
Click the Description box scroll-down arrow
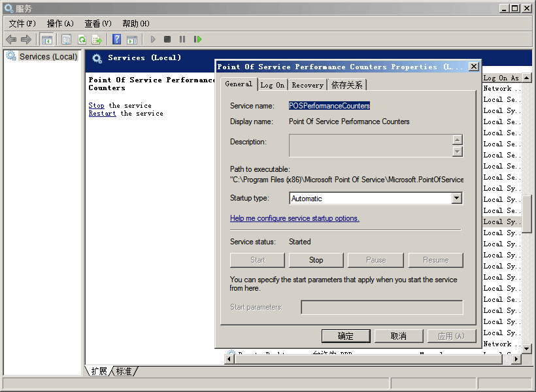(457, 152)
